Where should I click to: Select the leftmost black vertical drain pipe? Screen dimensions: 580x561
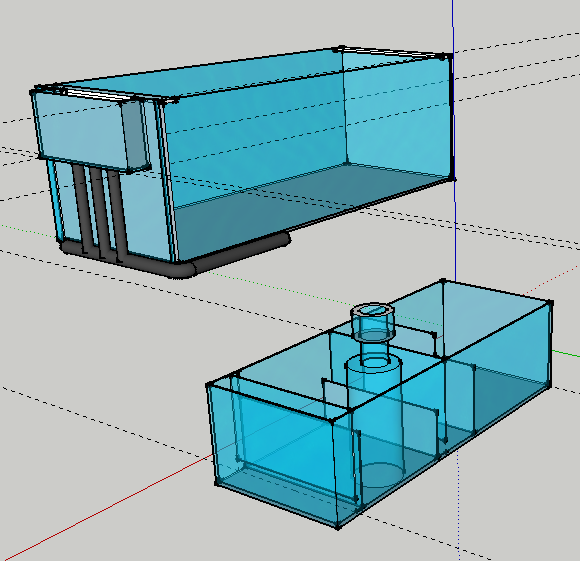coord(81,208)
